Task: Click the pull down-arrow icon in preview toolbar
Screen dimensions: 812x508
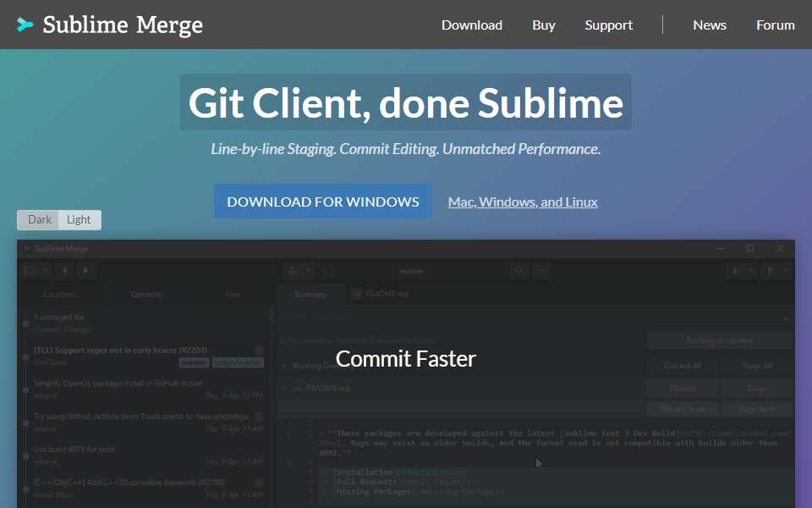Action: 734,271
